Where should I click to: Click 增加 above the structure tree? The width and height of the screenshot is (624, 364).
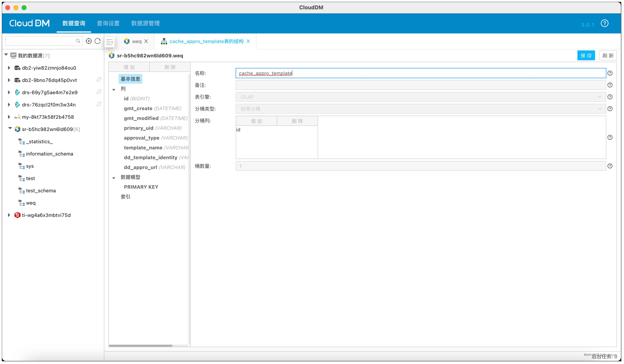[x=129, y=67]
